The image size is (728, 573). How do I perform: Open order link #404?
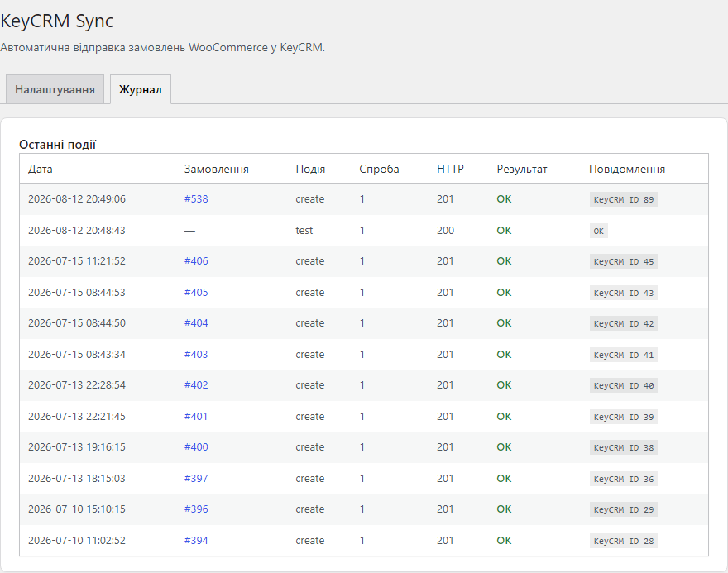click(x=196, y=323)
